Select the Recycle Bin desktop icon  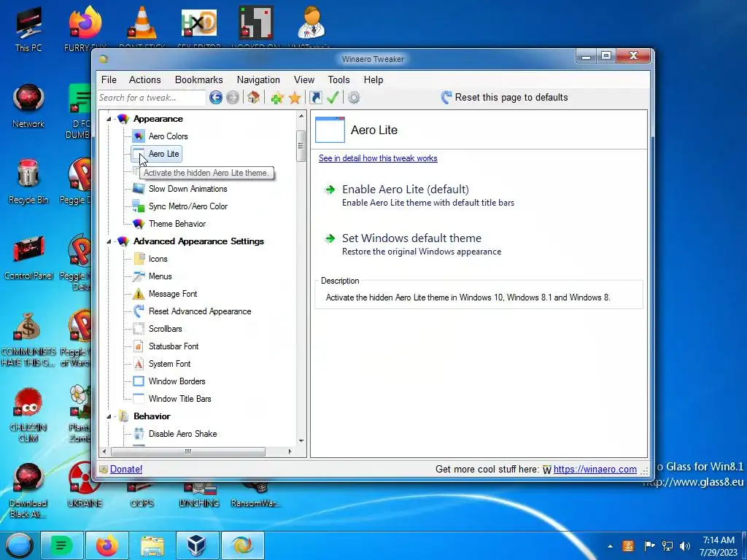(28, 182)
